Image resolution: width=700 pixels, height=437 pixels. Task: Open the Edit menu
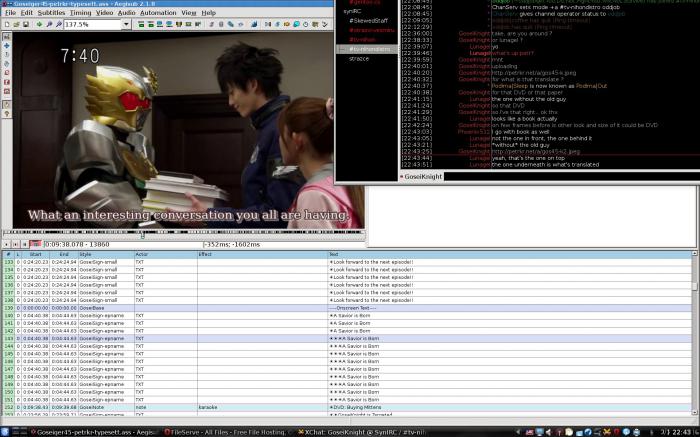click(x=27, y=13)
